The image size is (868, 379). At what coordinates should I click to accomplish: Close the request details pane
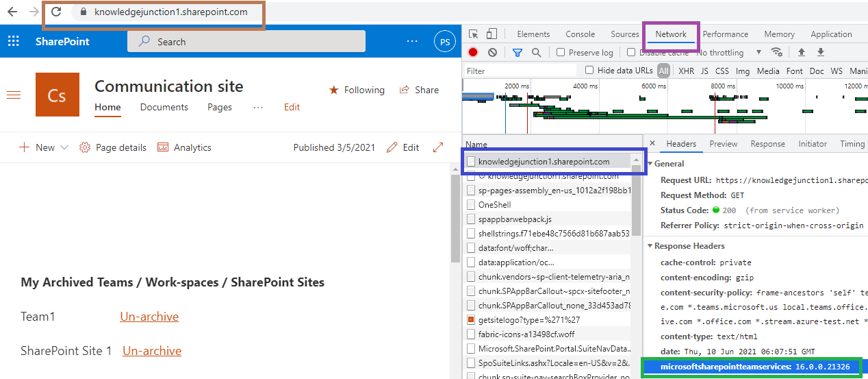point(652,144)
